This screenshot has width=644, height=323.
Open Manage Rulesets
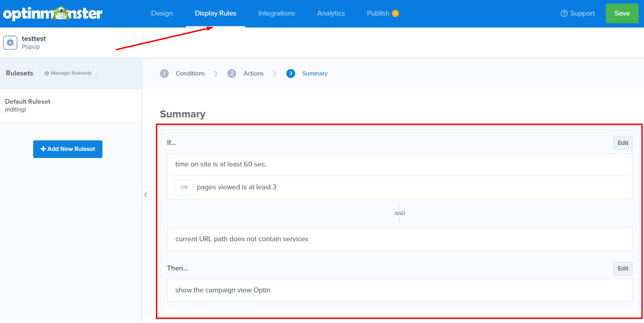[68, 73]
